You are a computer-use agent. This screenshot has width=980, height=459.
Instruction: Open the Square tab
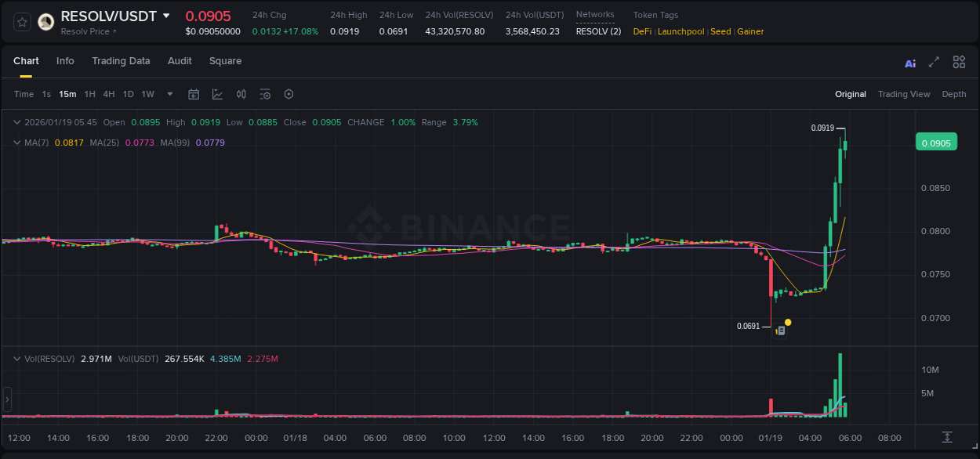point(225,61)
